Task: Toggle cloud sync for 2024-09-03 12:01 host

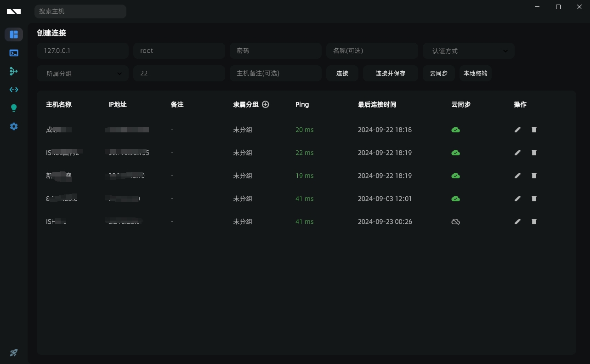Action: [x=456, y=199]
